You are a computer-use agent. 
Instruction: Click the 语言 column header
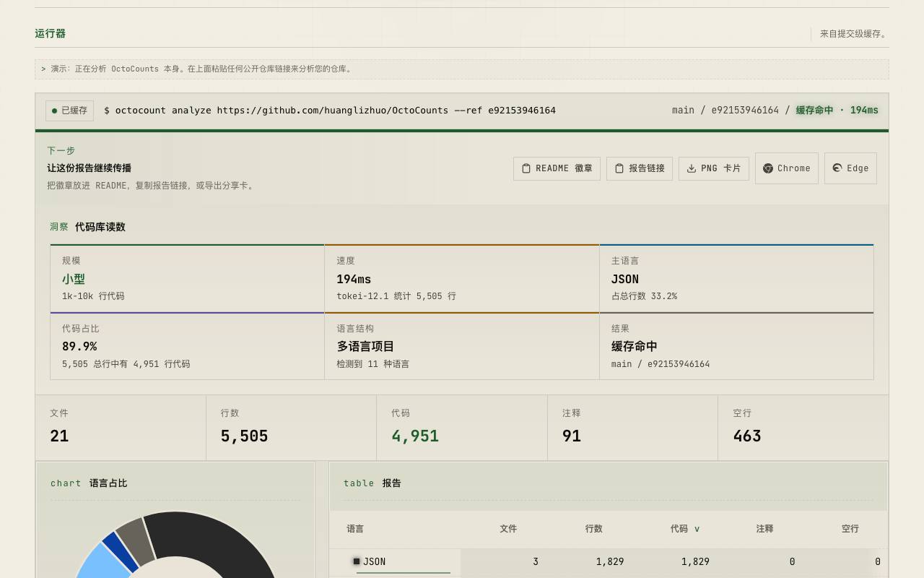pos(355,529)
